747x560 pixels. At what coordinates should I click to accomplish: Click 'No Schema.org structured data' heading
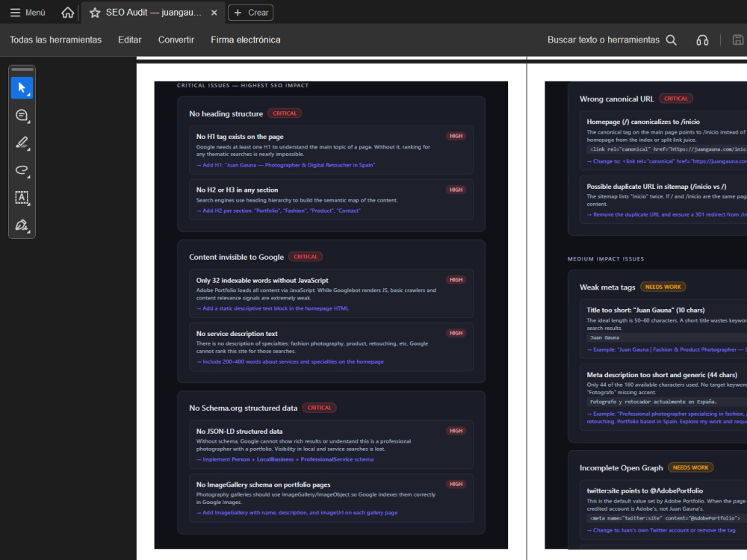pos(243,408)
